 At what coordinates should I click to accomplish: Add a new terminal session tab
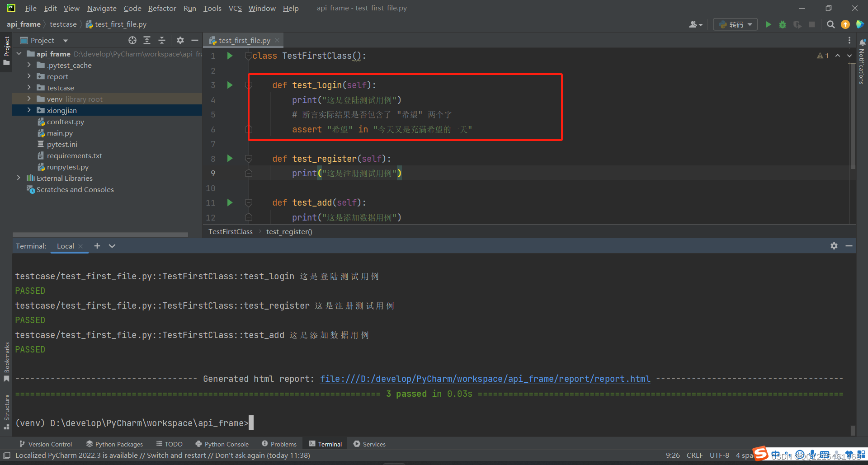[x=97, y=246]
